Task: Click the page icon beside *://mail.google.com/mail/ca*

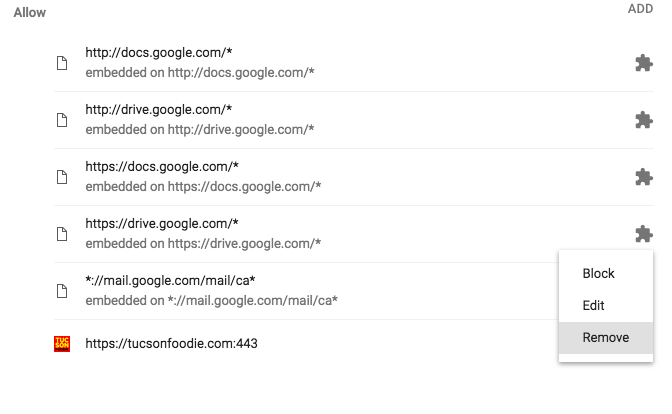Action: pos(62,291)
